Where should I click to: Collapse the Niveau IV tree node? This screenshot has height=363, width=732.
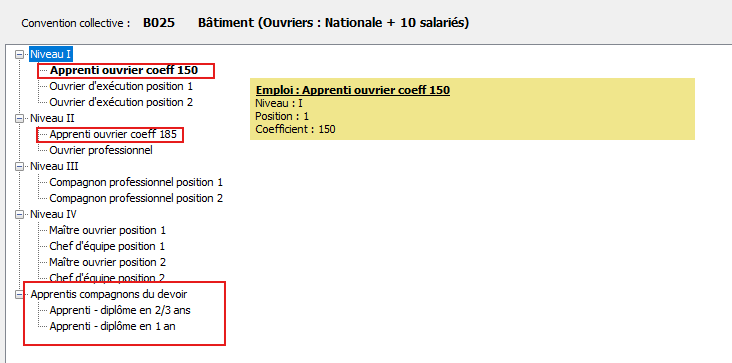pyautogui.click(x=19, y=215)
